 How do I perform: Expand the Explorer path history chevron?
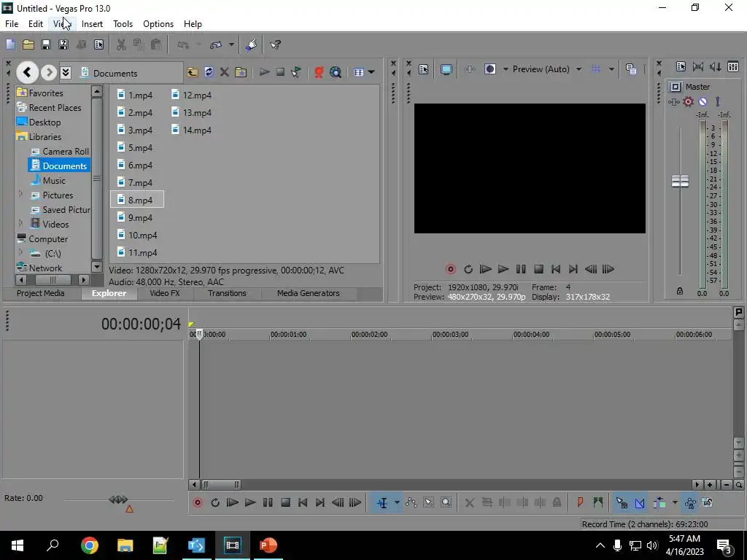[x=66, y=72]
